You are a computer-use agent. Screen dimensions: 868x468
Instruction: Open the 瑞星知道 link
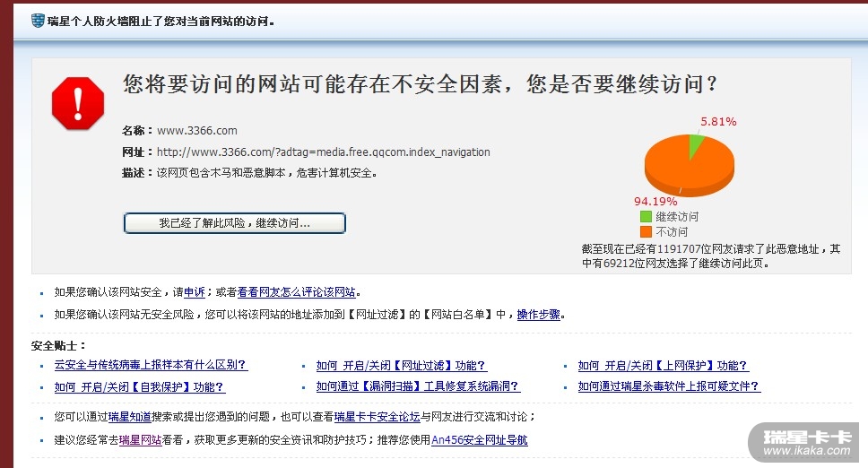(x=129, y=417)
